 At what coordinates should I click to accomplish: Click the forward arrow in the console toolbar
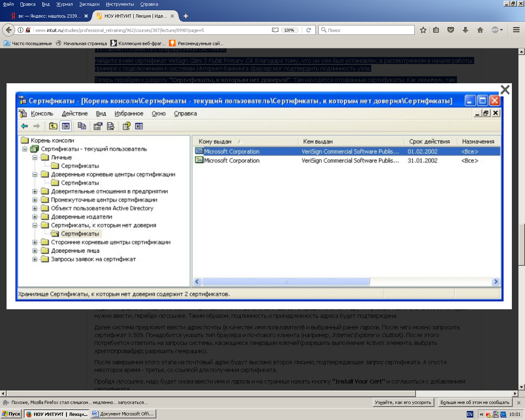(x=37, y=126)
